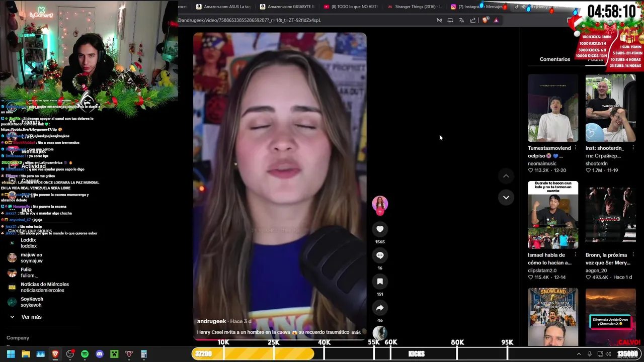
Task: Follow the creator via the avatar plus badge
Action: pyautogui.click(x=380, y=212)
